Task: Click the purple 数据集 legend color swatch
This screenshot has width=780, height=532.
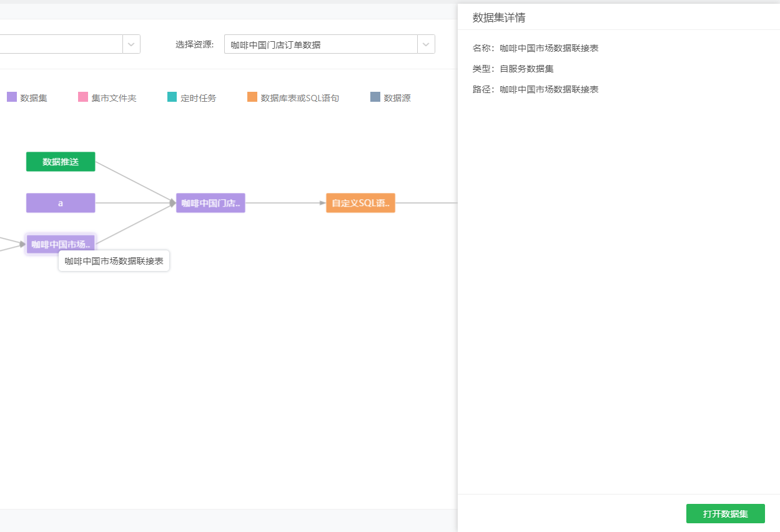Action: 12,97
